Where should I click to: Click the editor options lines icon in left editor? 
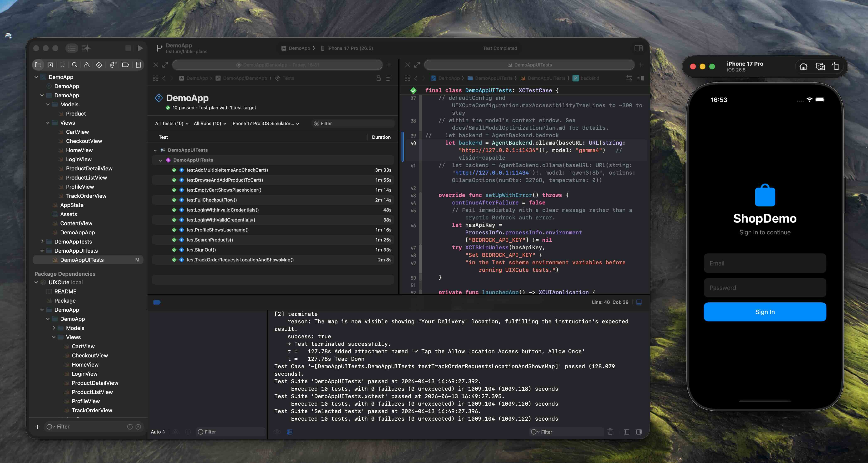(389, 78)
